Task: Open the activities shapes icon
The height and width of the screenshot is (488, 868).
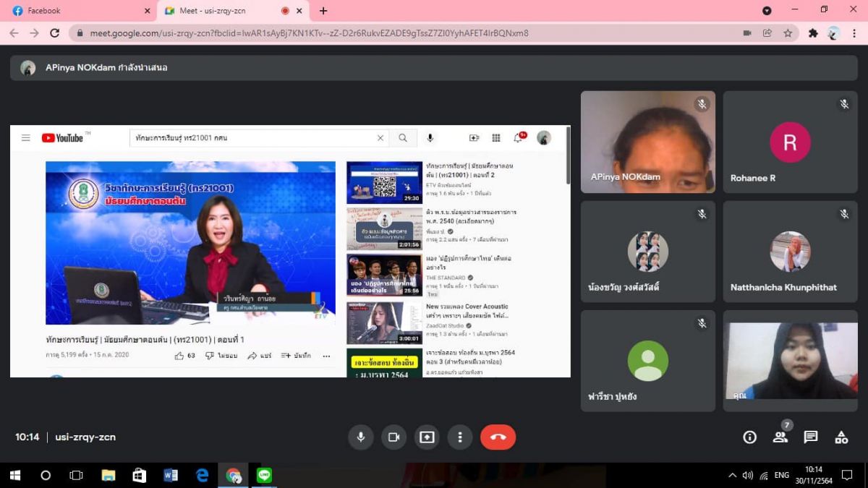Action: (841, 437)
